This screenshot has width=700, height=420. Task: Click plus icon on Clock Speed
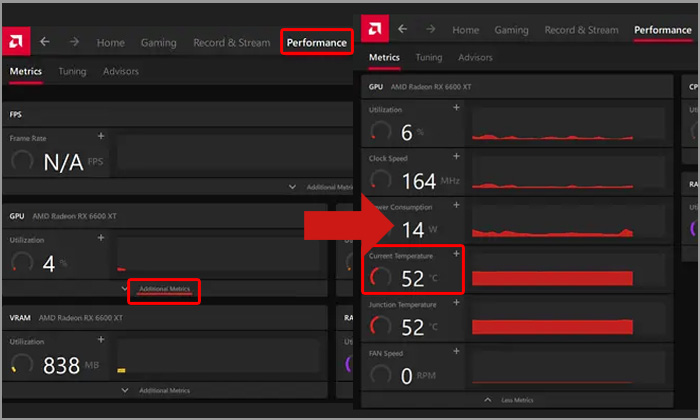[456, 156]
